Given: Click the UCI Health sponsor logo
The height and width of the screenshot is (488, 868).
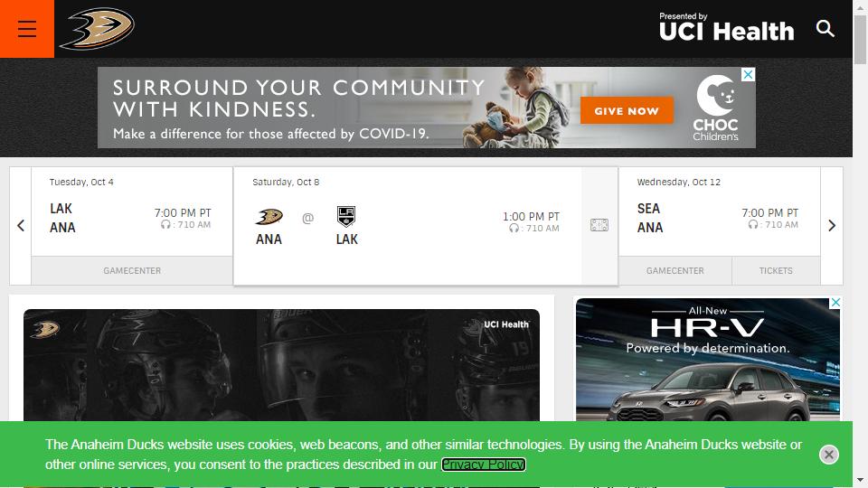Looking at the screenshot, I should point(726,27).
